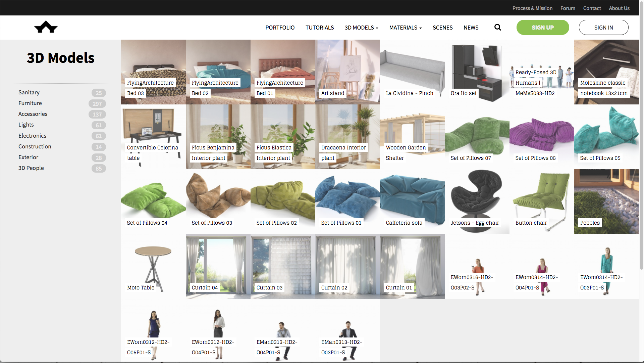Image resolution: width=644 pixels, height=363 pixels.
Task: Go to the SCENES page
Action: tap(443, 28)
